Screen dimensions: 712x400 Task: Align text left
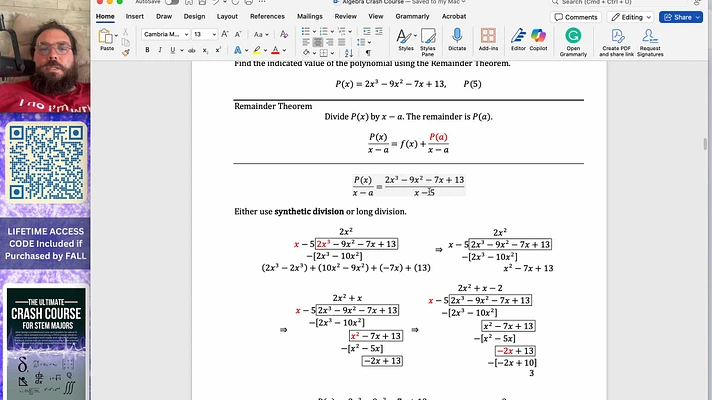coord(306,42)
